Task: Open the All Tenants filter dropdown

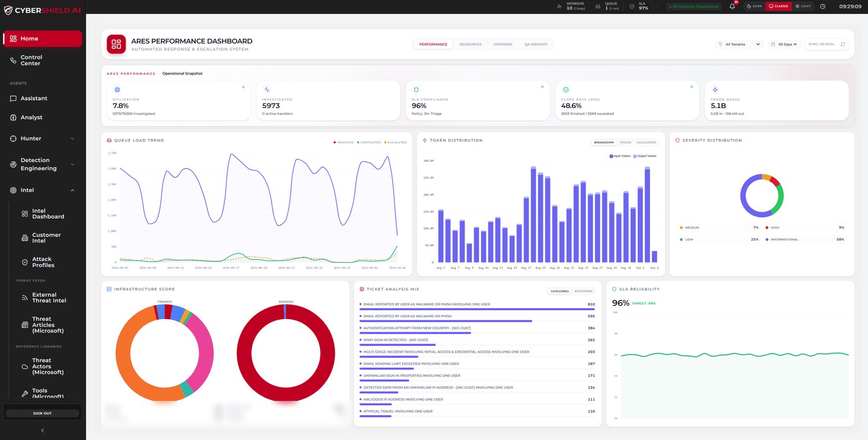Action: coord(739,45)
